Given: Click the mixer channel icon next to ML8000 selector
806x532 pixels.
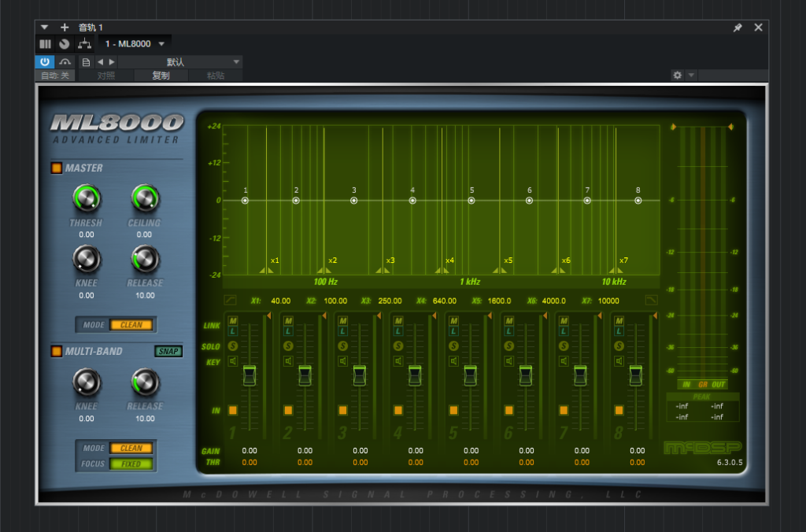Looking at the screenshot, I should pos(45,44).
